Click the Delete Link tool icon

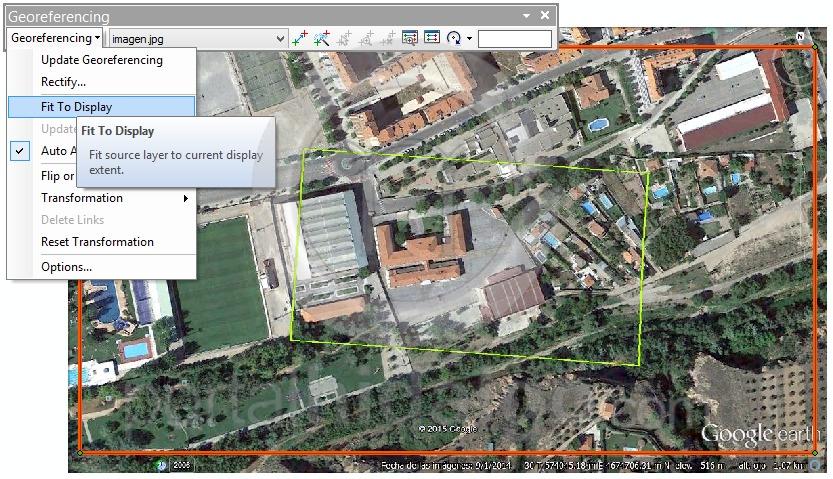(388, 38)
